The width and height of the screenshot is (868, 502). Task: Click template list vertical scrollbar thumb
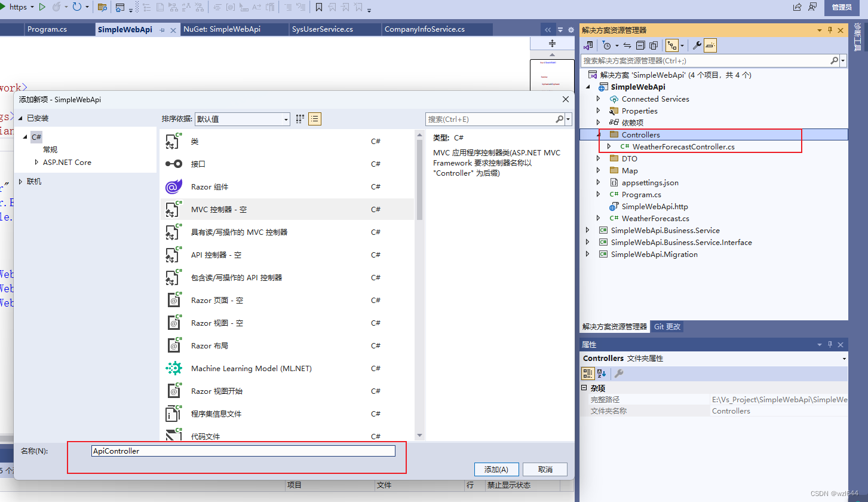click(x=419, y=180)
